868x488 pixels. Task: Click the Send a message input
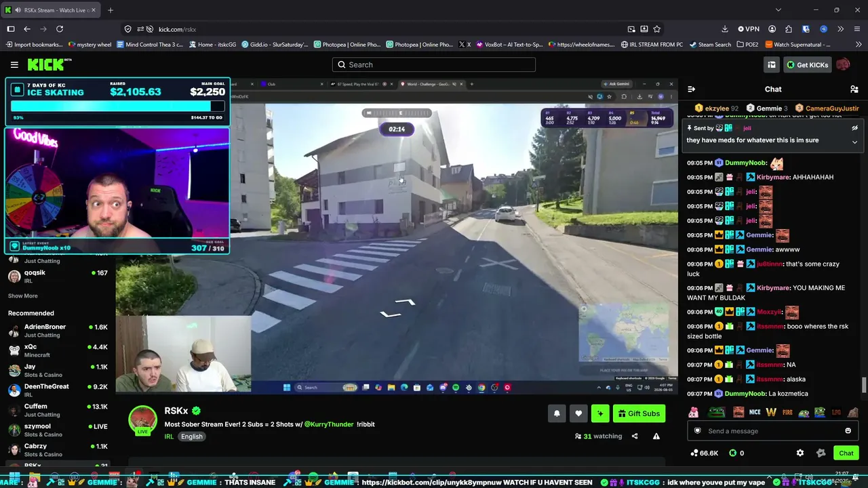[772, 431]
